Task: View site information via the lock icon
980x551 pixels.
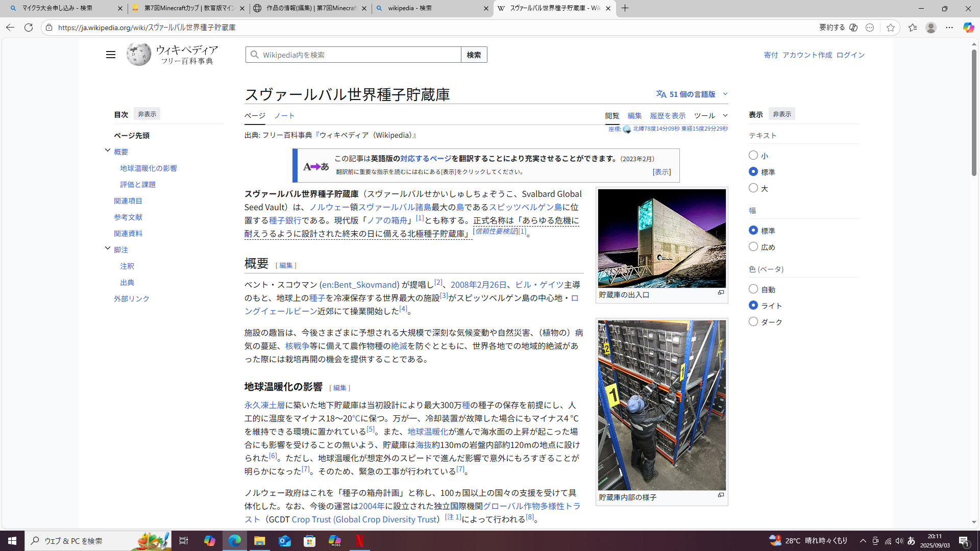Action: pyautogui.click(x=49, y=28)
